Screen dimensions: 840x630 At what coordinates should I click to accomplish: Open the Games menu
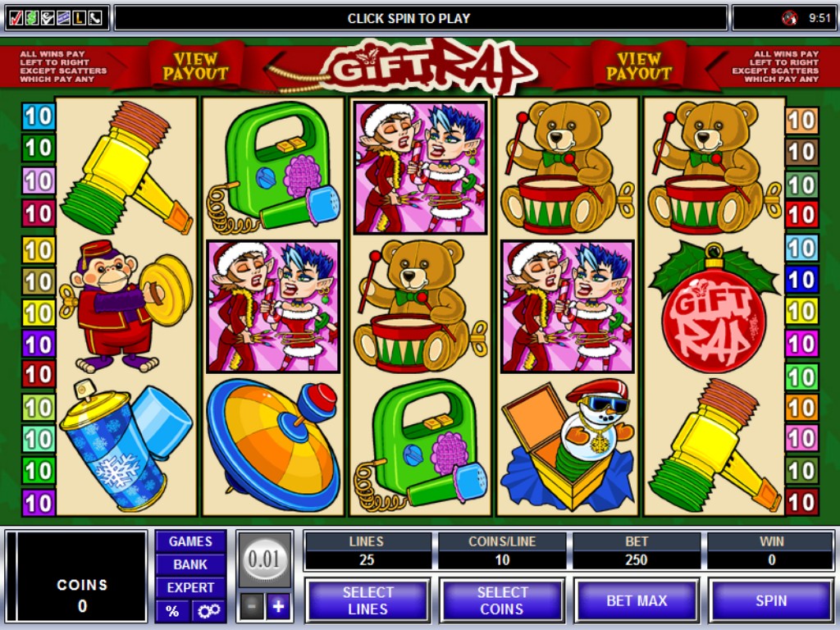[190, 541]
